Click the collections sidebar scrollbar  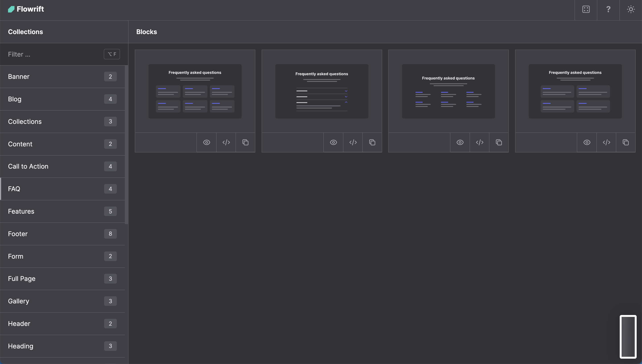(126, 145)
